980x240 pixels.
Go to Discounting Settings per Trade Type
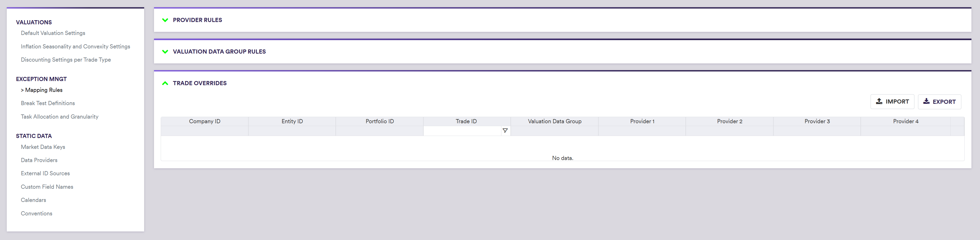(66, 60)
